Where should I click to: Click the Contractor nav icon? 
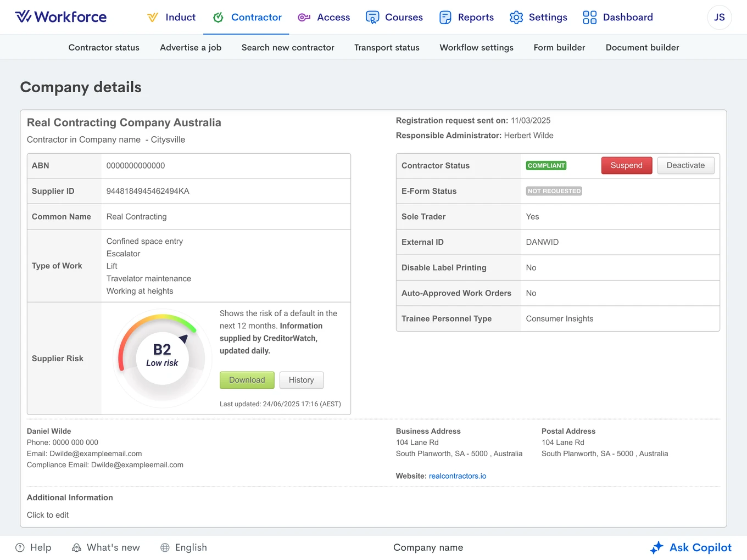click(x=218, y=18)
